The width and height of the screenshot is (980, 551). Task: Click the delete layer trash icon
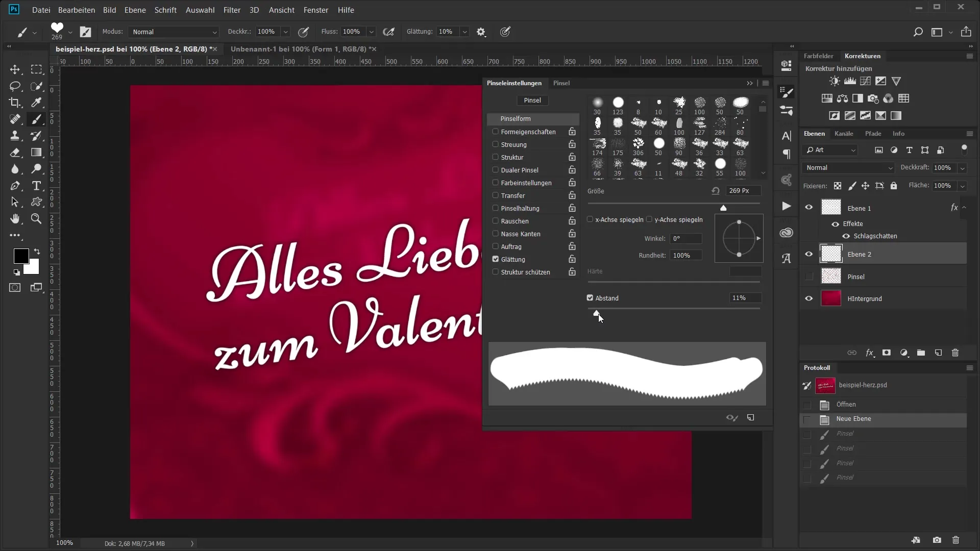955,353
